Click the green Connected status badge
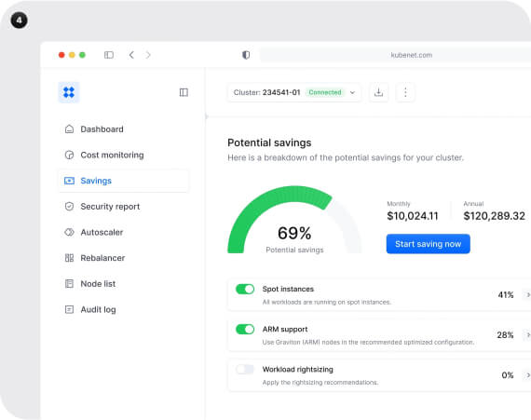531x420 pixels. [325, 92]
